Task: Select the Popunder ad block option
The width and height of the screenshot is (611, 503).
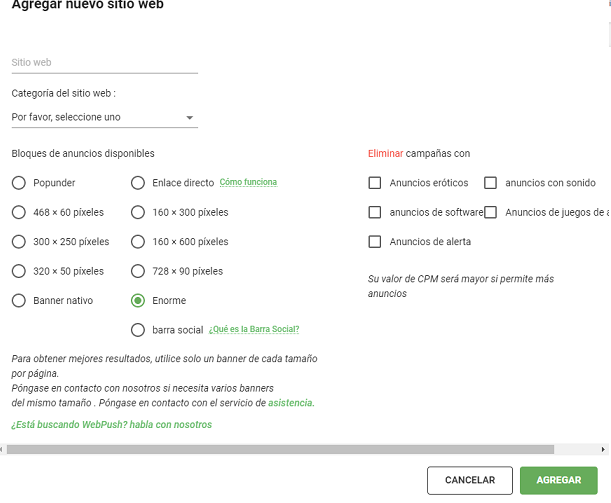Action: coord(19,183)
